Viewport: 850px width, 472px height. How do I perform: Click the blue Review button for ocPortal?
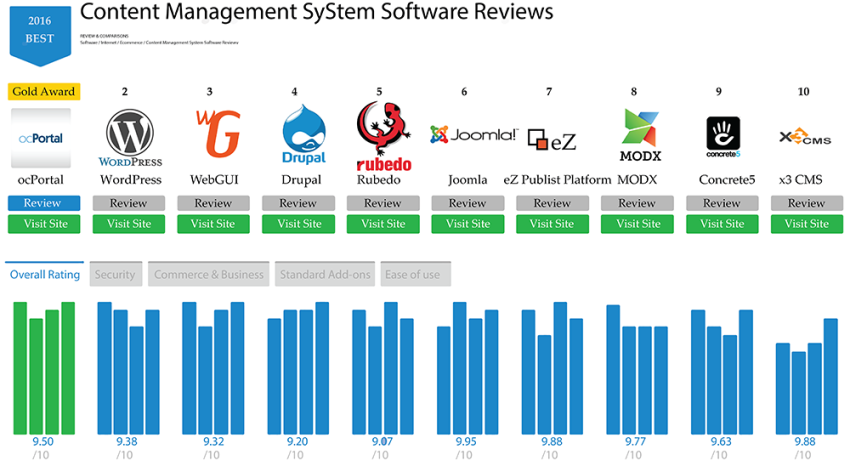coord(44,203)
